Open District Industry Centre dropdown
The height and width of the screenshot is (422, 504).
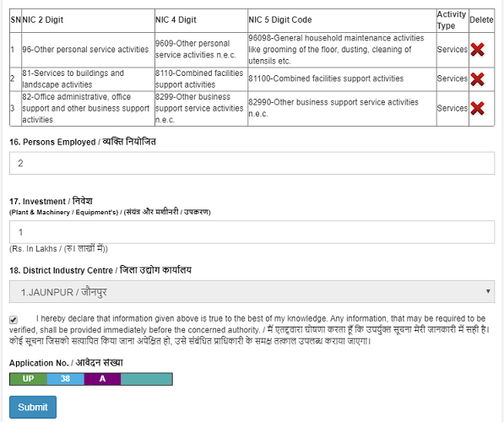coord(252,291)
